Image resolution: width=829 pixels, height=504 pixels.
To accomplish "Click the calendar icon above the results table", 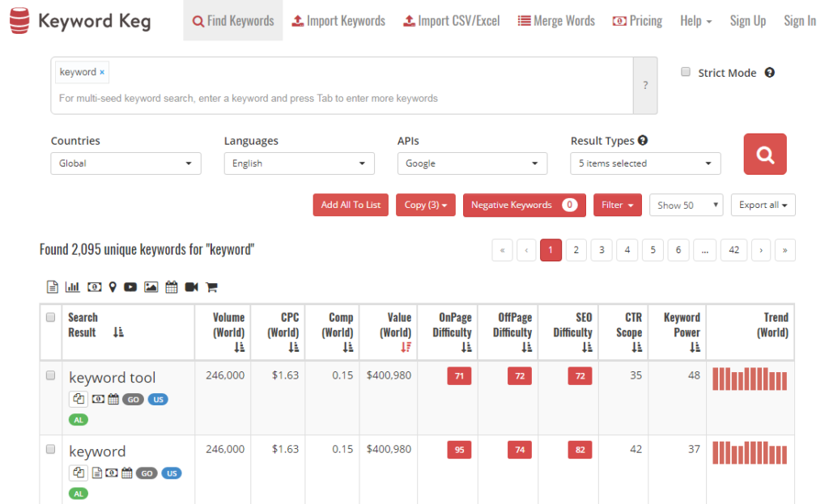I will 172,287.
